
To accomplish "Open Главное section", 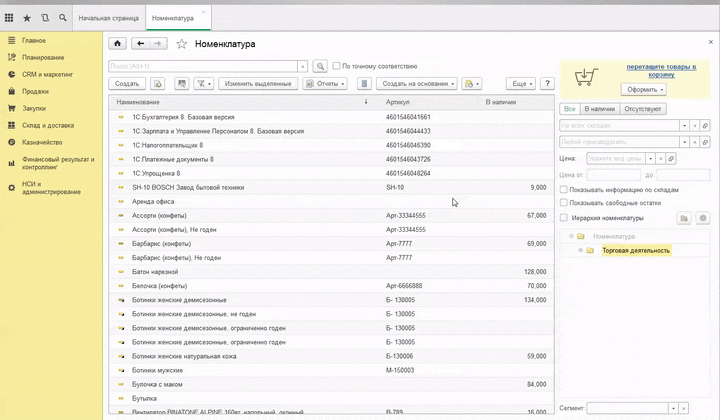I will click(x=34, y=40).
